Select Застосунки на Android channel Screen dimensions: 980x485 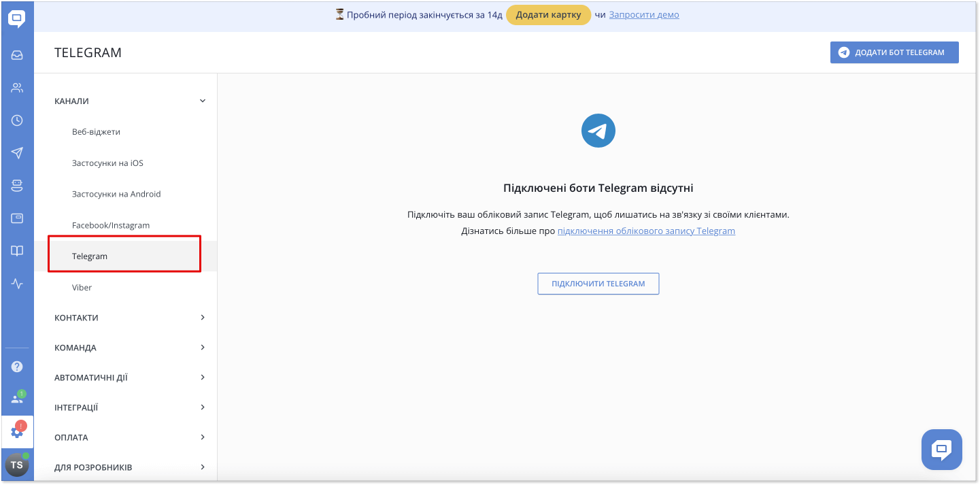coord(116,194)
